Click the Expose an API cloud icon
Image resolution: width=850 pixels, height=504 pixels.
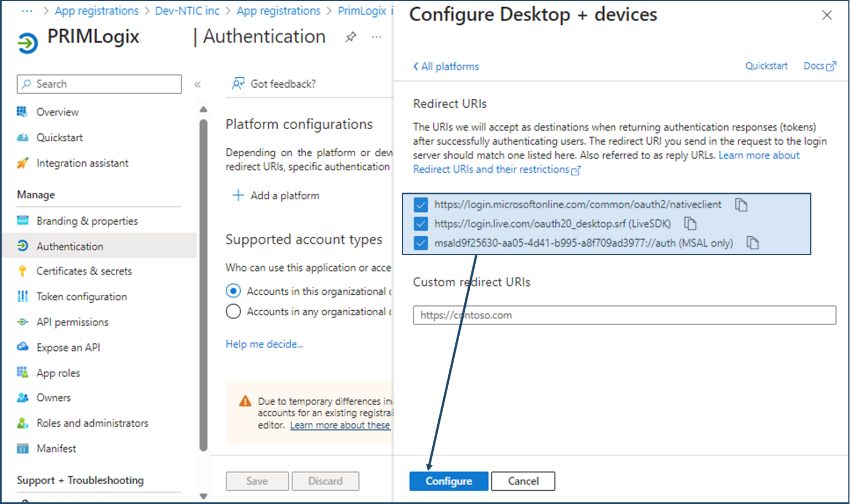[x=22, y=347]
